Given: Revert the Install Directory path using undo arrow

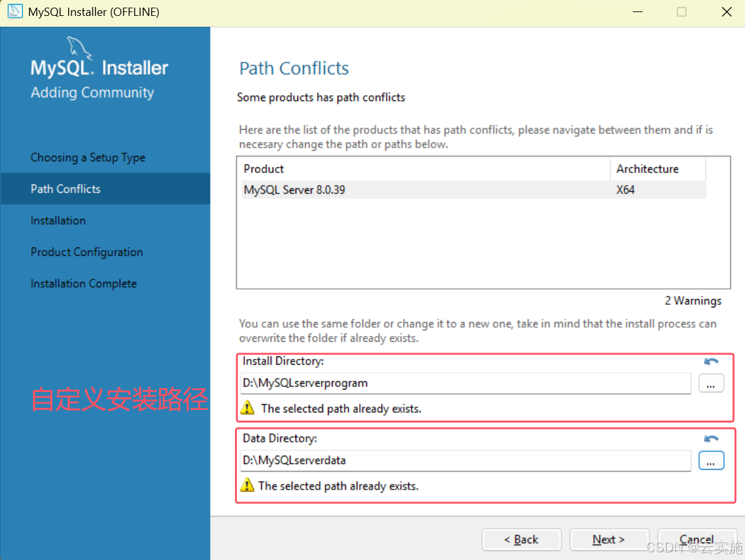Looking at the screenshot, I should [711, 361].
